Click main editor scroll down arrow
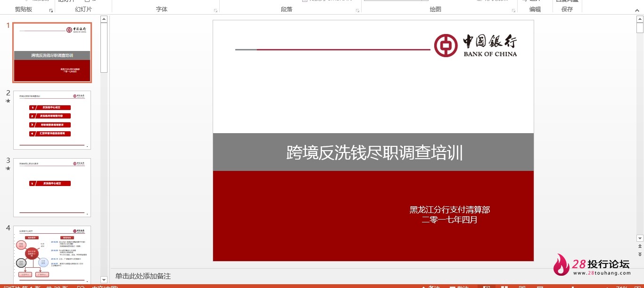Image resolution: width=644 pixels, height=288 pixels. (x=640, y=238)
